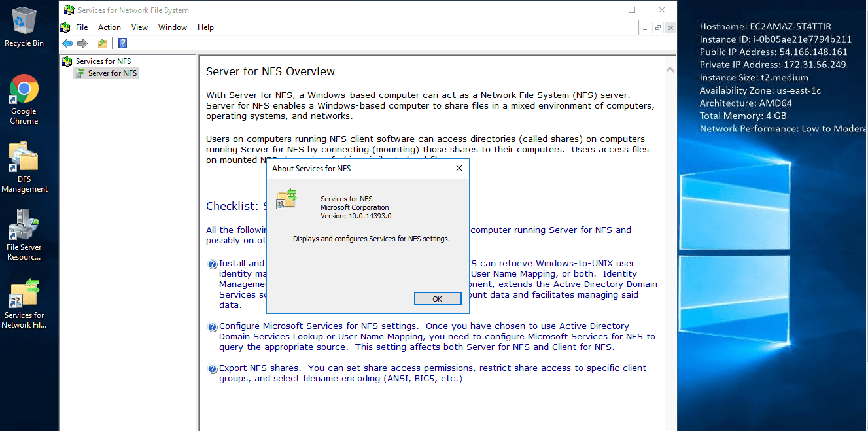
Task: Open the Export NFS shares help topic
Action: (x=260, y=368)
